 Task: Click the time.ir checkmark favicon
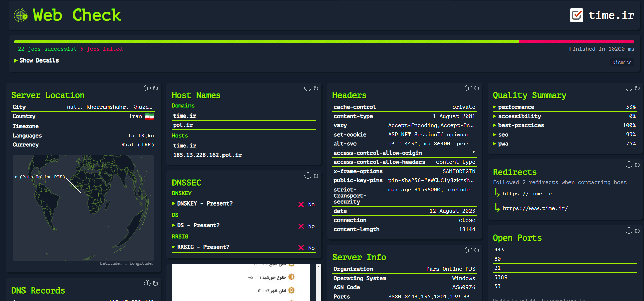tap(576, 15)
